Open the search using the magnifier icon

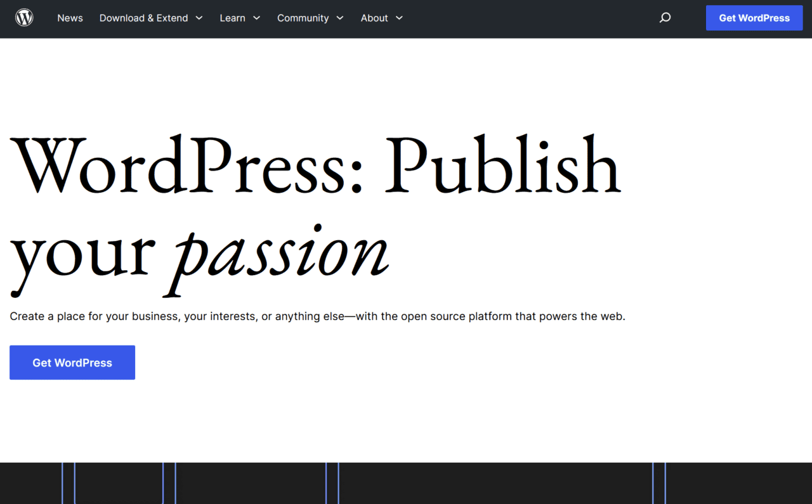point(665,18)
